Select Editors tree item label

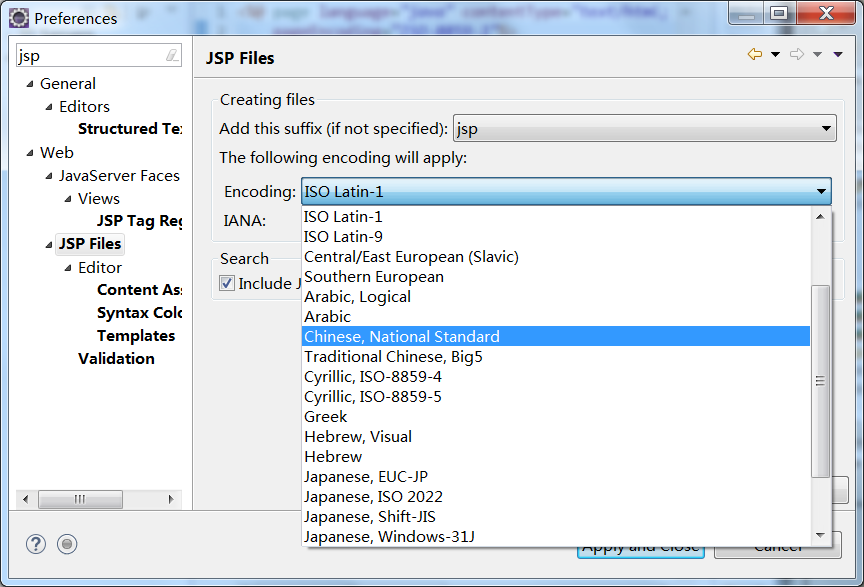point(84,106)
